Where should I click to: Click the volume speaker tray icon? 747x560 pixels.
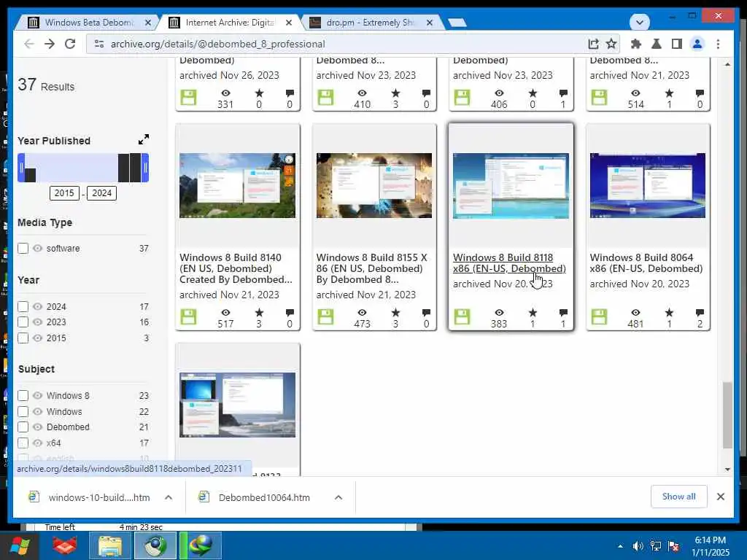(x=638, y=546)
